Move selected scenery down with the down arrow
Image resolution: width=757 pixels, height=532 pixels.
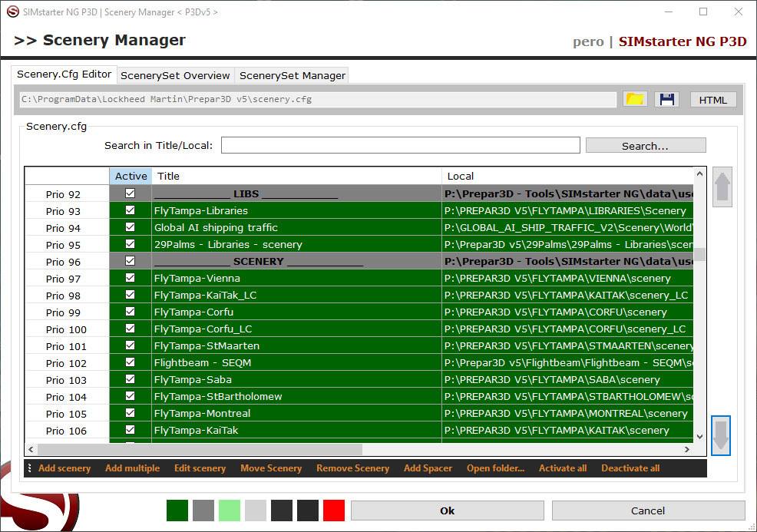click(x=721, y=435)
